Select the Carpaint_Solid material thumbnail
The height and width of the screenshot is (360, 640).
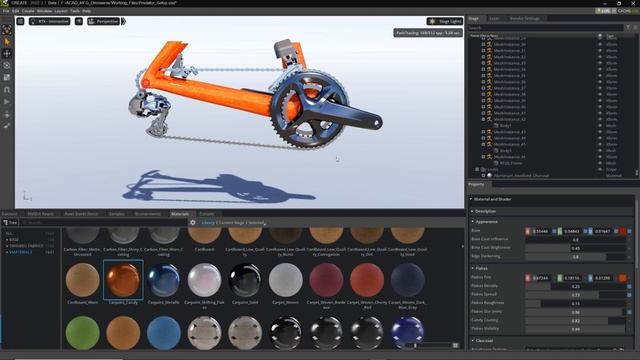(245, 280)
